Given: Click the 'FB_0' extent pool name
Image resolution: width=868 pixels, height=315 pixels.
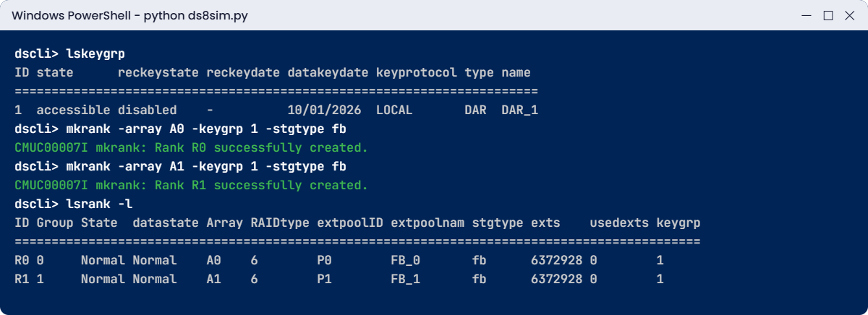Looking at the screenshot, I should [405, 260].
